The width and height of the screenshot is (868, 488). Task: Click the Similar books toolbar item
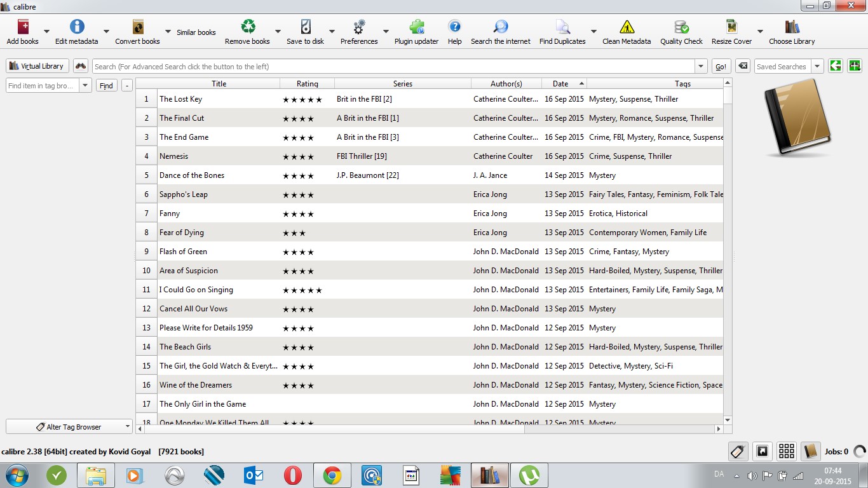[196, 32]
